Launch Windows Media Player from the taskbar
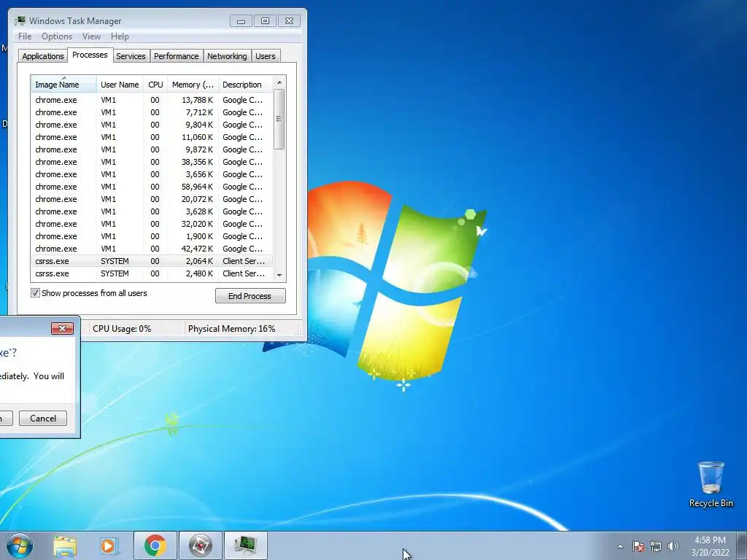This screenshot has width=747, height=560. coord(109,545)
